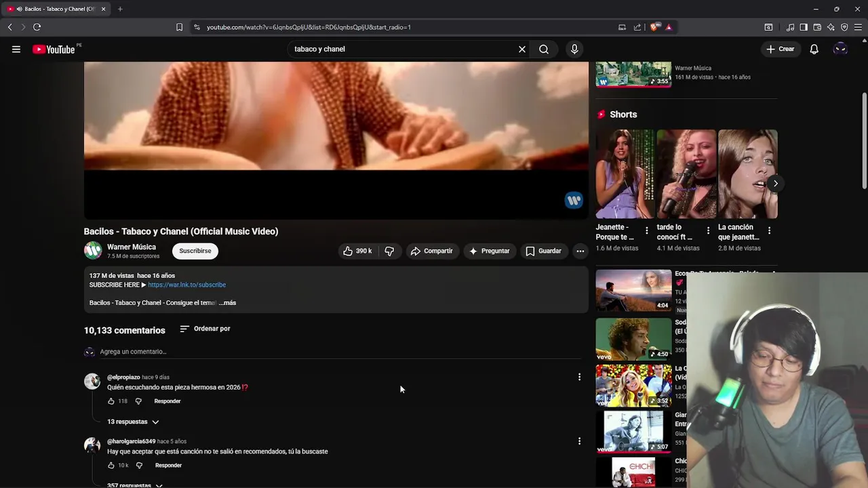Dislike @elpropiazo's comment
The height and width of the screenshot is (488, 868).
tap(138, 401)
